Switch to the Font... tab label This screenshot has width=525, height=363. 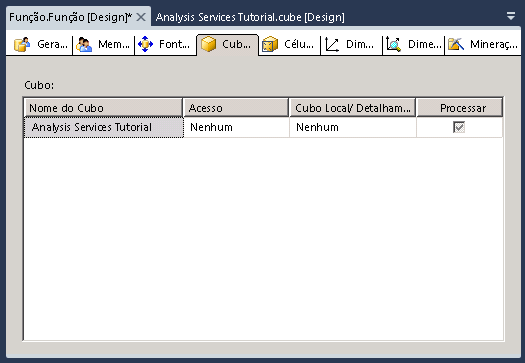pos(174,44)
